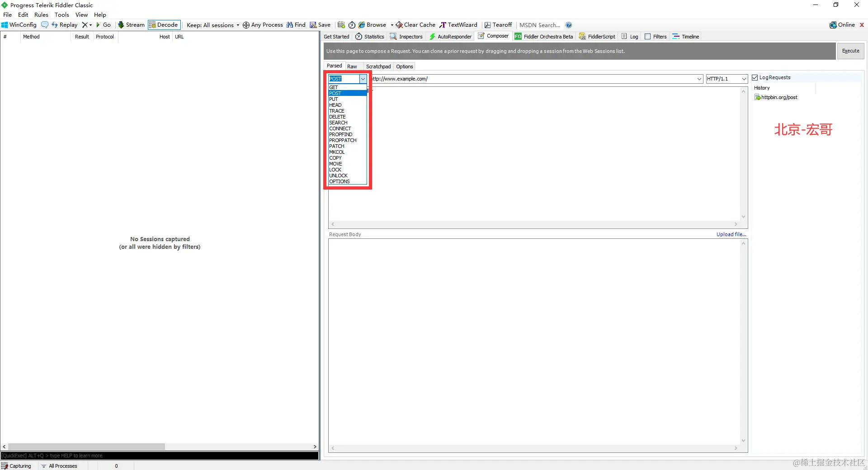
Task: Choose HEAD from the method list
Action: [348, 105]
